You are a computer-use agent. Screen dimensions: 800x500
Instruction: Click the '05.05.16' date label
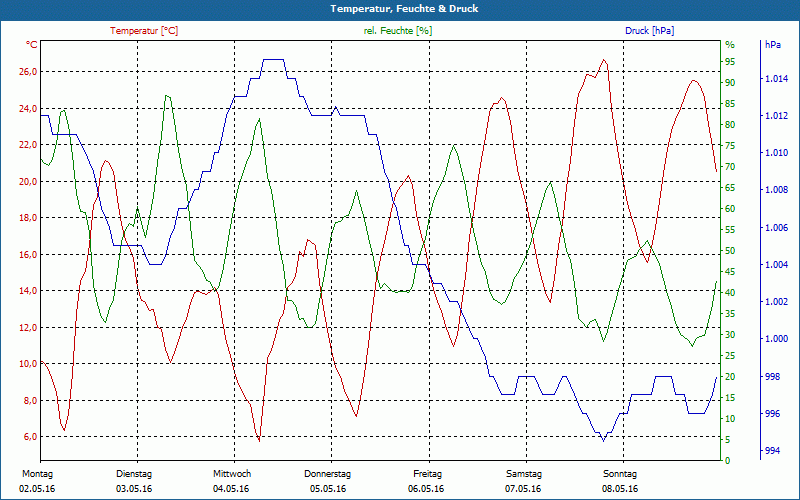(328, 489)
